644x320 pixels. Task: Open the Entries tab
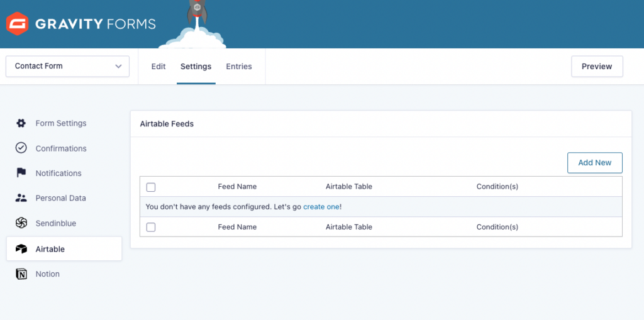(239, 66)
